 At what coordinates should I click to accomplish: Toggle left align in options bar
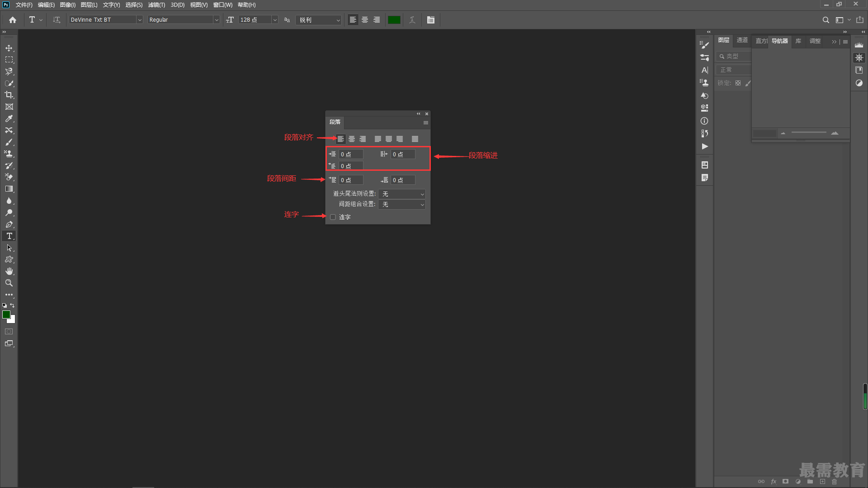[x=353, y=20]
